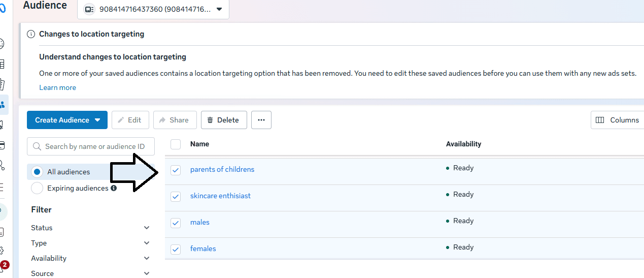Select the Expiring audiences radio button

point(37,188)
